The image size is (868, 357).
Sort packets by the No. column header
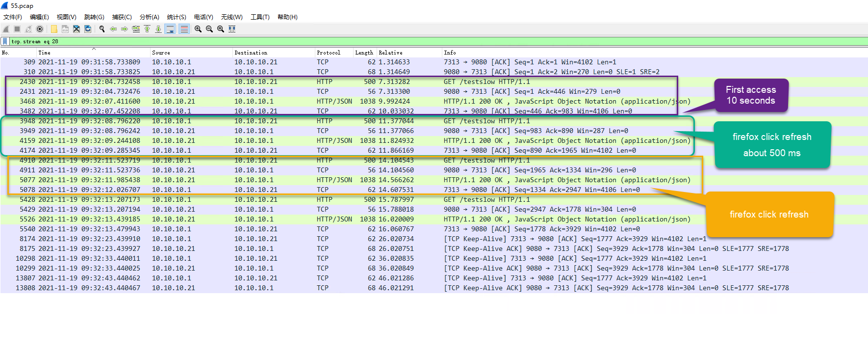19,53
